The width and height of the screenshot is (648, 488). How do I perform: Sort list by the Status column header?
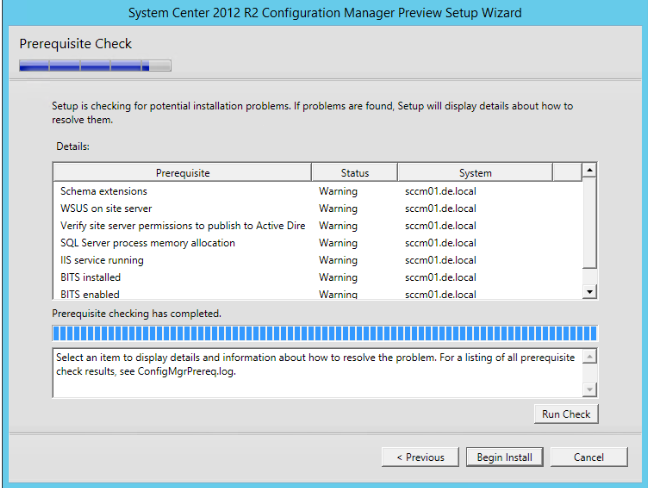pyautogui.click(x=354, y=173)
